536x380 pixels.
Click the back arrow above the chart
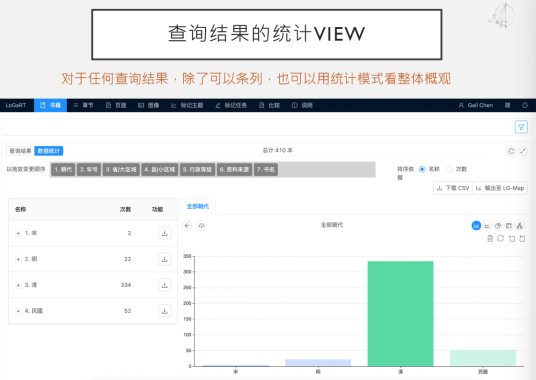click(187, 226)
